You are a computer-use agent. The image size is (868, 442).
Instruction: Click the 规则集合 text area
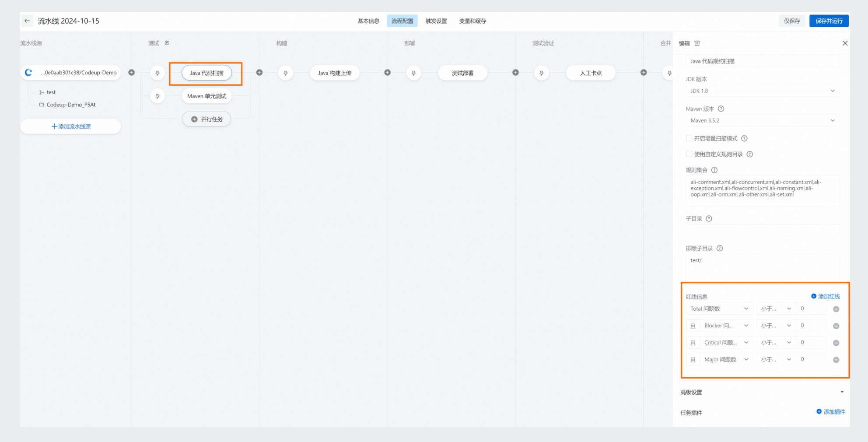(x=763, y=191)
